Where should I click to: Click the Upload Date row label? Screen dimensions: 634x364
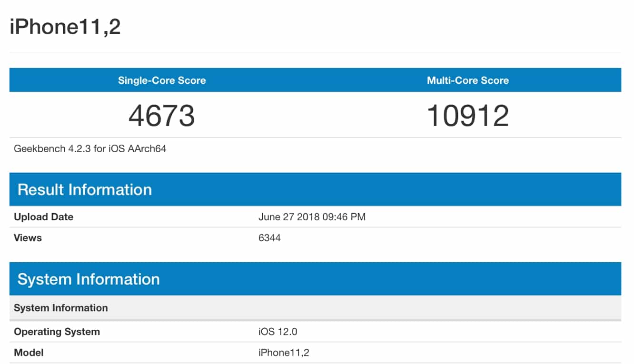pyautogui.click(x=43, y=217)
